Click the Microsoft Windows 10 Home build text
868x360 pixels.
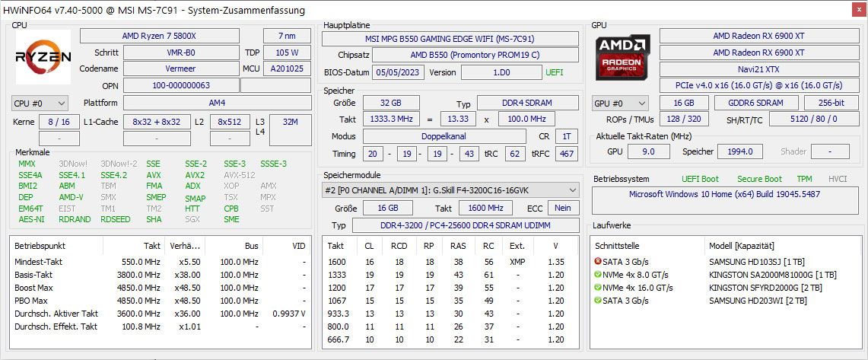pyautogui.click(x=725, y=194)
